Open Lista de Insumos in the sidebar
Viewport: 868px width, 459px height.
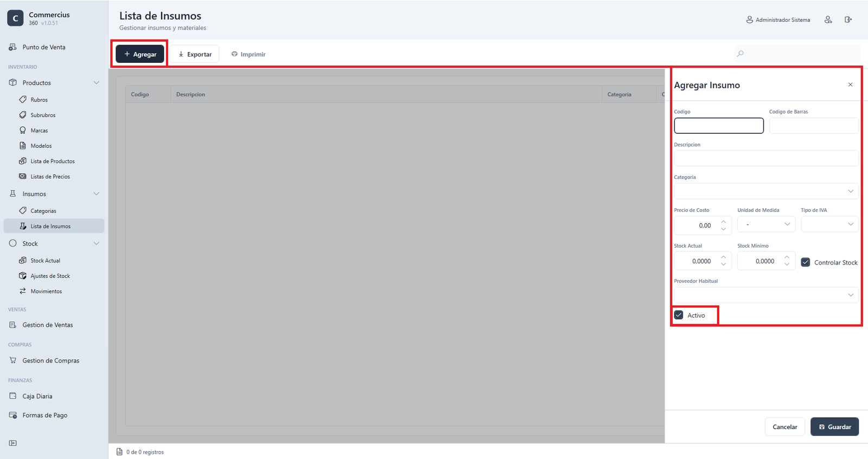click(x=54, y=226)
